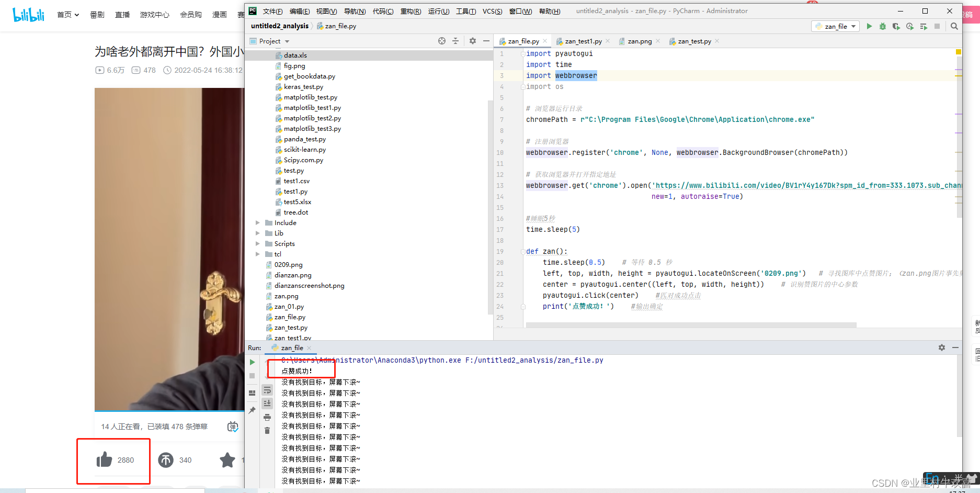Image resolution: width=980 pixels, height=493 pixels.
Task: Toggle danmaku display on bilibili player
Action: (x=233, y=427)
